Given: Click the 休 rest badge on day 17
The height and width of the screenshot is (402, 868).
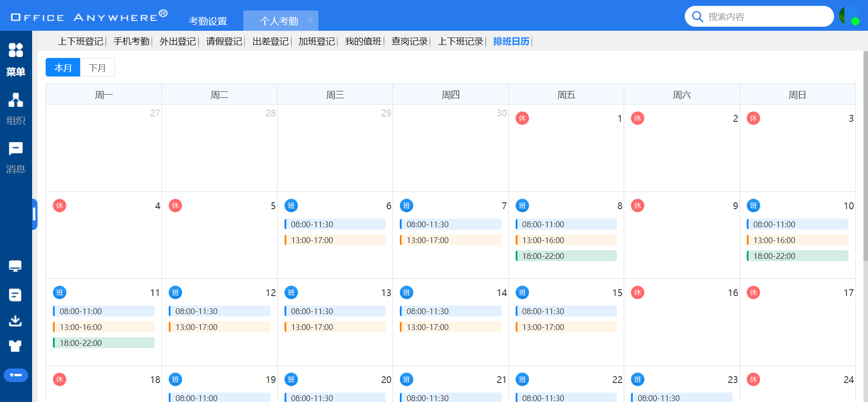Looking at the screenshot, I should (x=754, y=293).
